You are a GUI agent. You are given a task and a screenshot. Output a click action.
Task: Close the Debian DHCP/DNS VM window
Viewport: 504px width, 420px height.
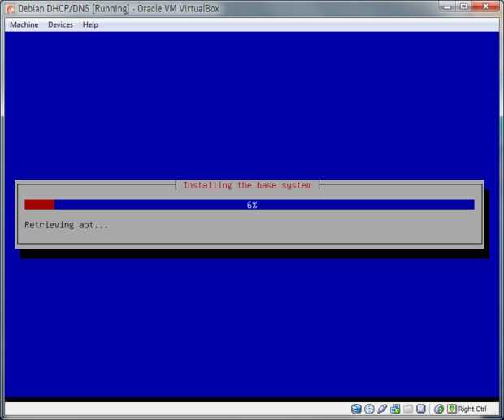point(485,6)
